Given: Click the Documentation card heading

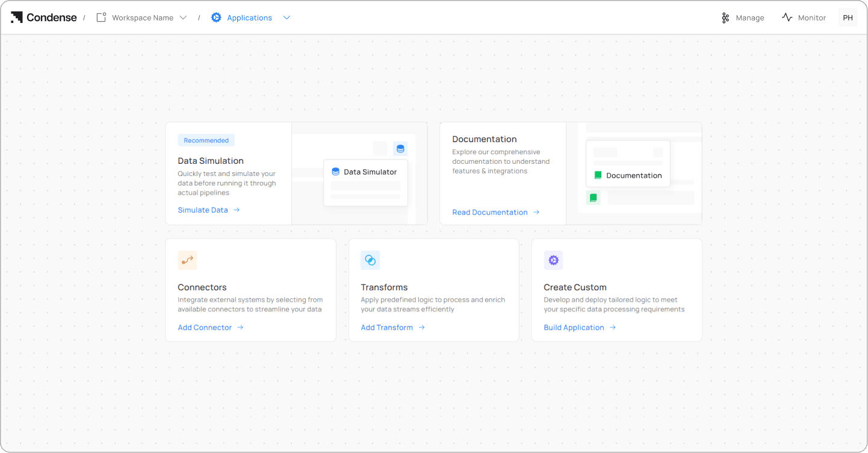Looking at the screenshot, I should pos(485,139).
